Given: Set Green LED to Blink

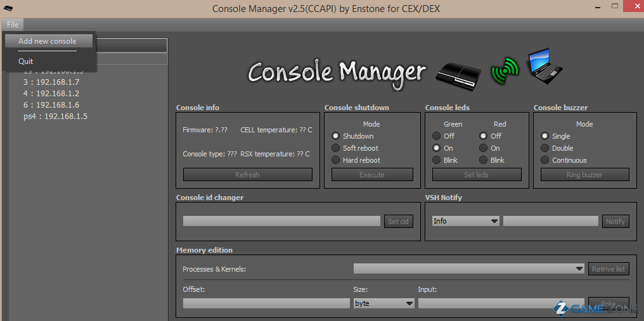Looking at the screenshot, I should pyautogui.click(x=436, y=160).
